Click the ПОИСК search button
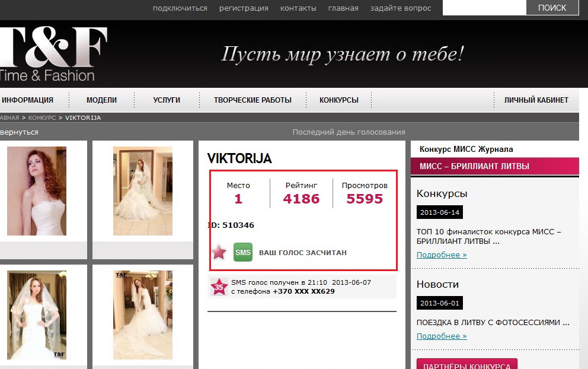The image size is (588, 369). [552, 8]
